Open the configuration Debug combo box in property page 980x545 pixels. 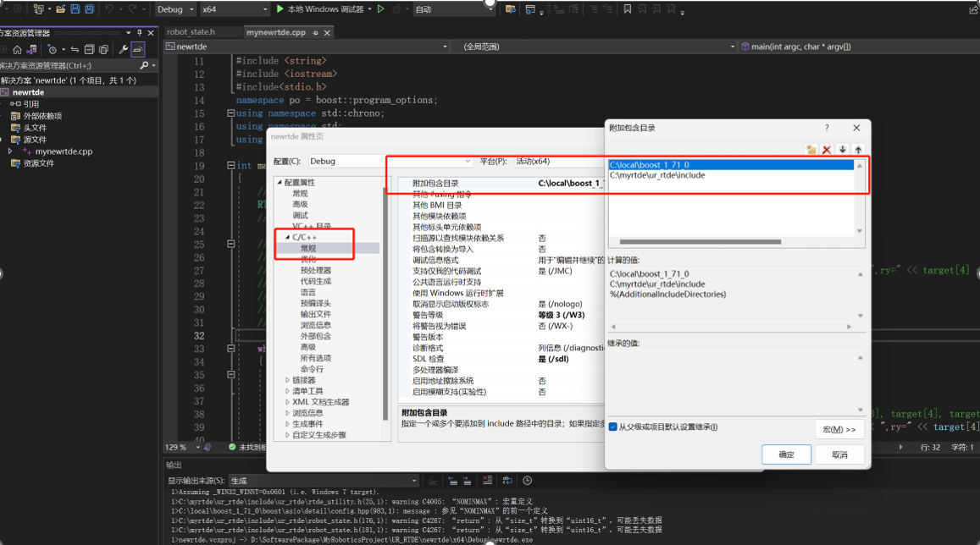(390, 161)
